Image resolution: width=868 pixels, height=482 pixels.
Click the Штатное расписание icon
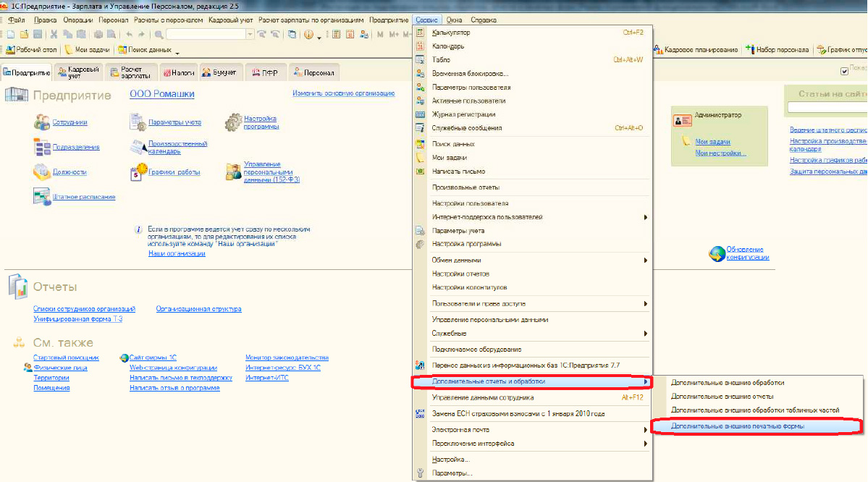(41, 196)
